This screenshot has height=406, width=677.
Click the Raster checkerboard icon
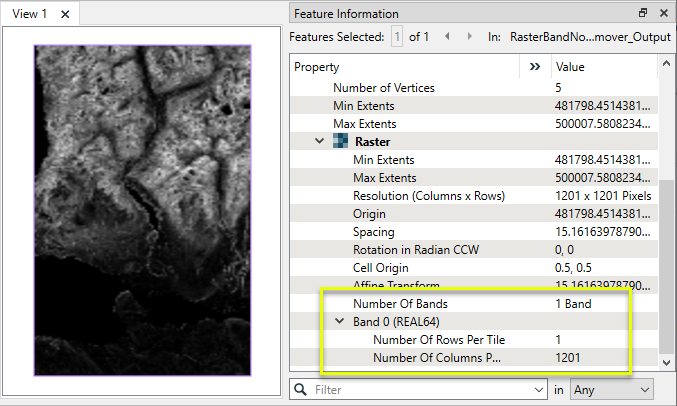(x=341, y=142)
